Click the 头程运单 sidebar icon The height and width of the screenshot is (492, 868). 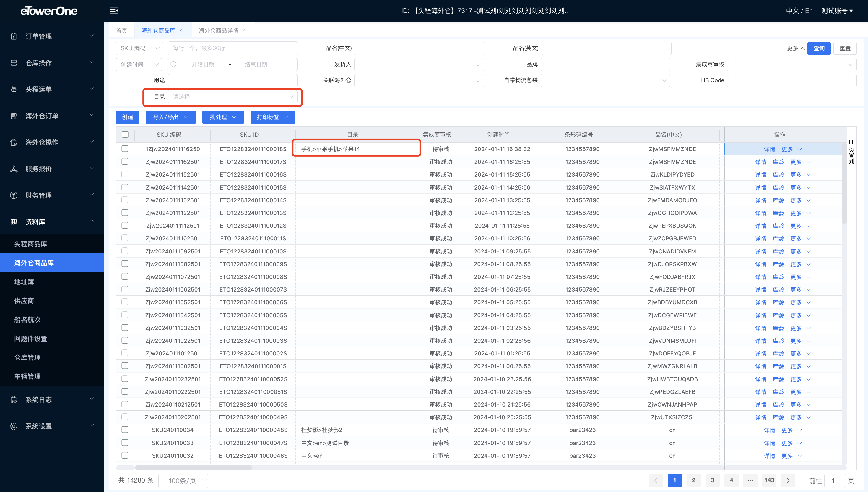[14, 89]
